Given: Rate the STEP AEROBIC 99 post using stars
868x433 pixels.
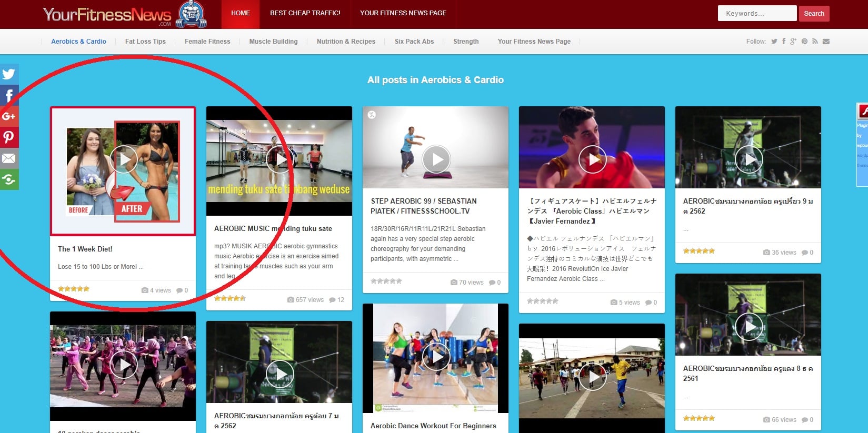Looking at the screenshot, I should click(386, 281).
